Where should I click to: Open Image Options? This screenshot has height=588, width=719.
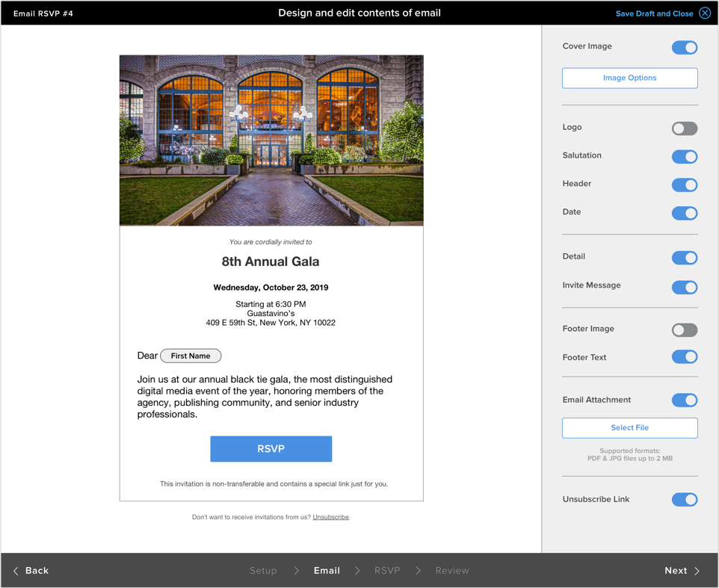pyautogui.click(x=629, y=78)
